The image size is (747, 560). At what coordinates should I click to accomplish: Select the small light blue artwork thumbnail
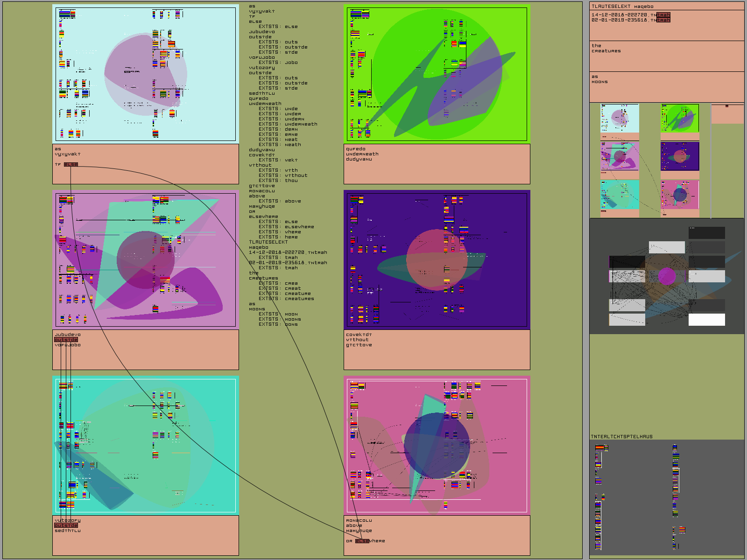click(620, 118)
